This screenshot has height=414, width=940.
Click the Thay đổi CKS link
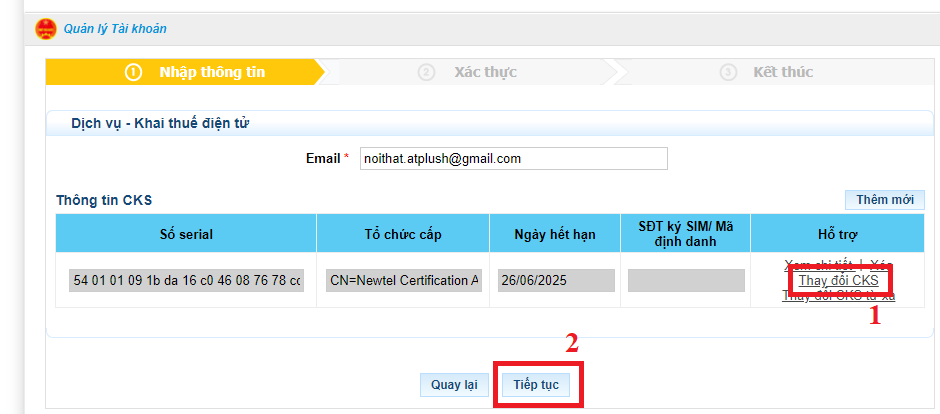(x=838, y=281)
